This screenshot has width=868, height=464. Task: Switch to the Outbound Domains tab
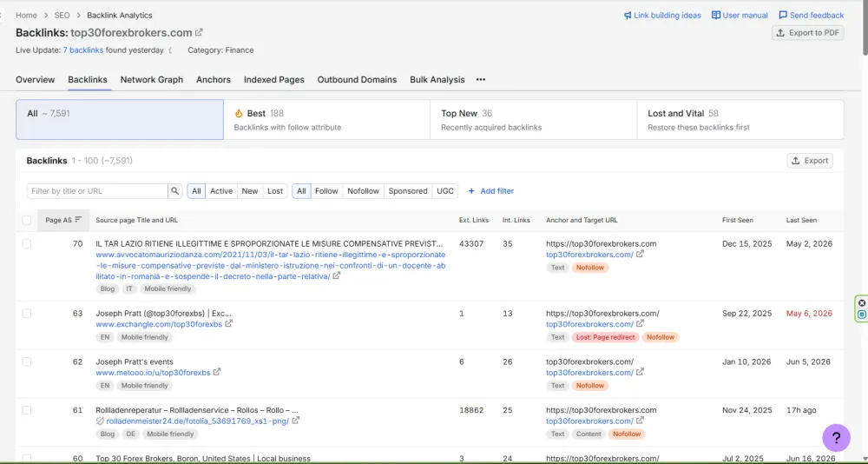tap(357, 79)
